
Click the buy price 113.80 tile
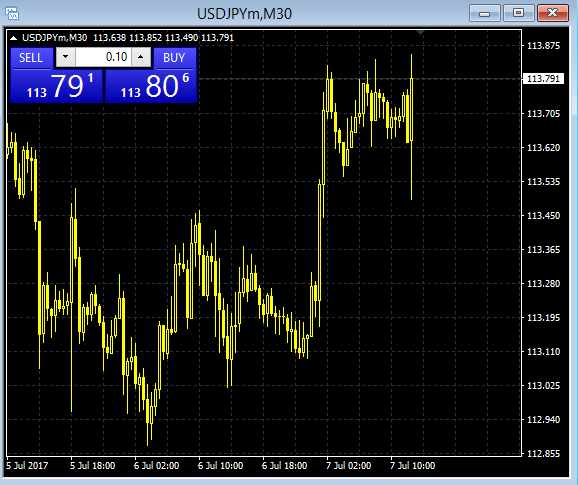coord(151,86)
